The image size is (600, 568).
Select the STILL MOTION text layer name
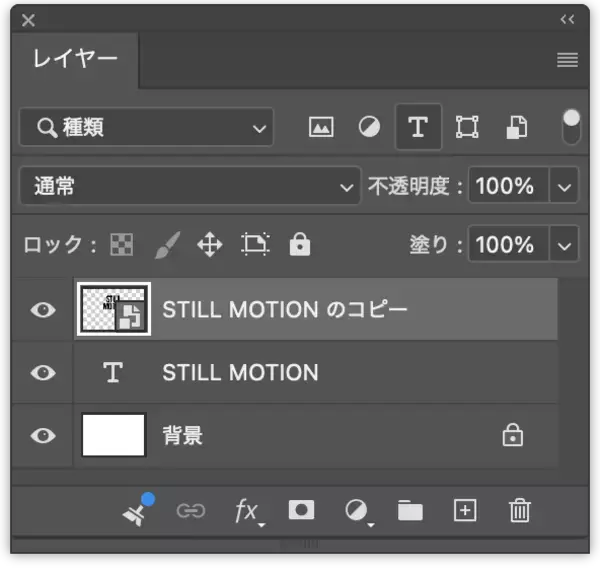[240, 372]
